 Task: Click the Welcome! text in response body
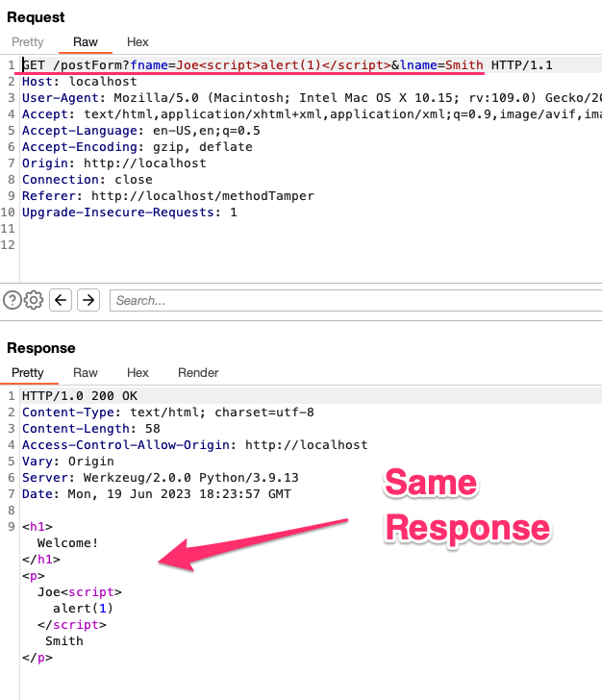point(68,543)
